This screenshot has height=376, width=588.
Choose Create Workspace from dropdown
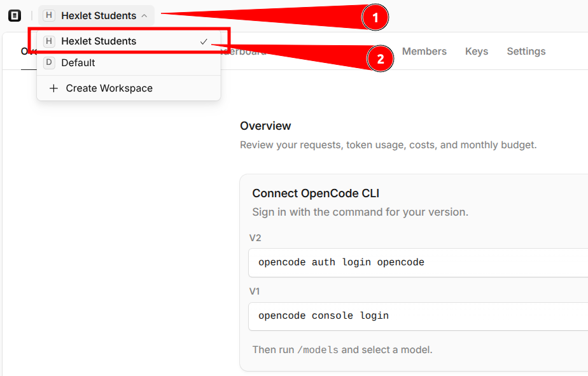click(129, 88)
